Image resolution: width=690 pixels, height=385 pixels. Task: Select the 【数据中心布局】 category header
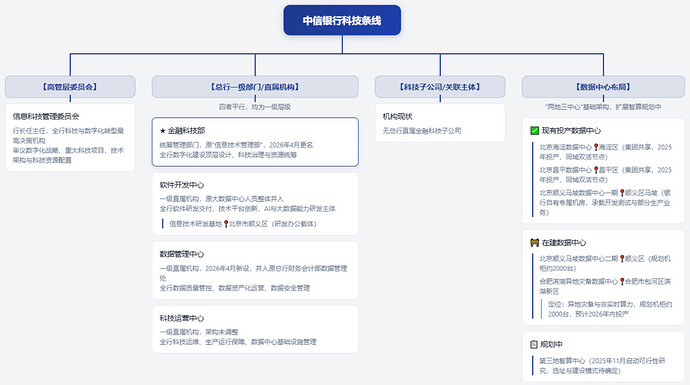click(x=603, y=87)
